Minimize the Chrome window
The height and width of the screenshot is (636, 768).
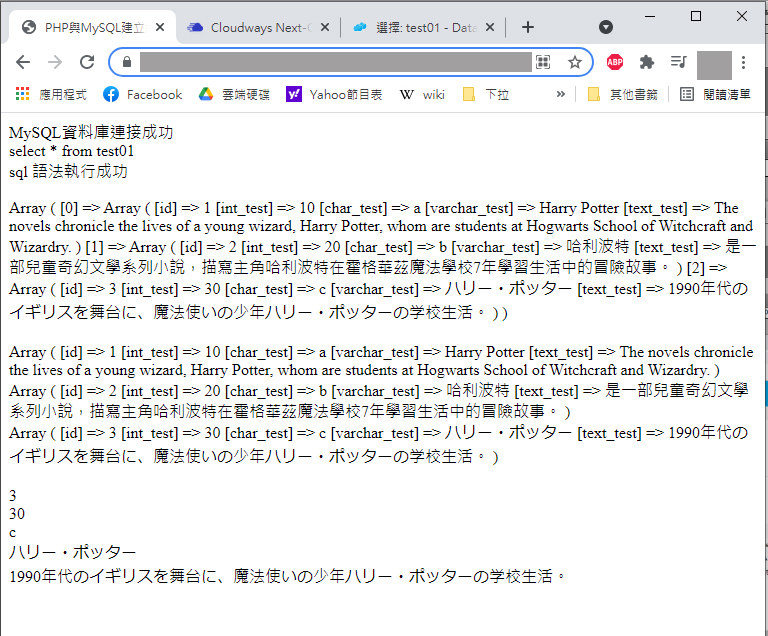pyautogui.click(x=650, y=17)
